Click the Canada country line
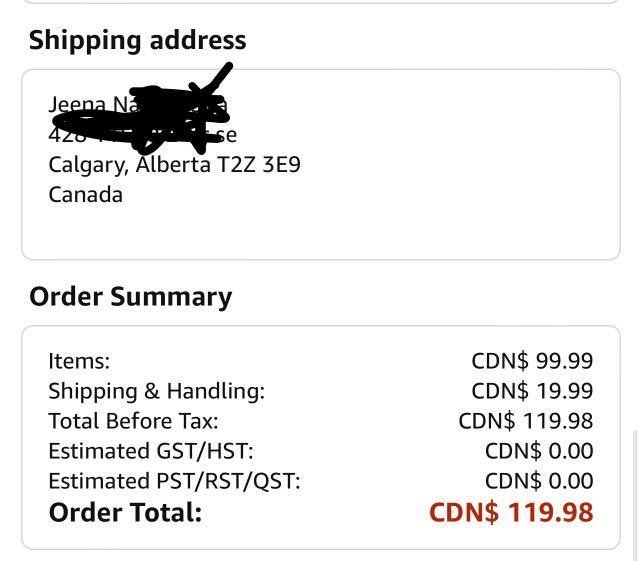Screen dimensions: 640x561 85,195
